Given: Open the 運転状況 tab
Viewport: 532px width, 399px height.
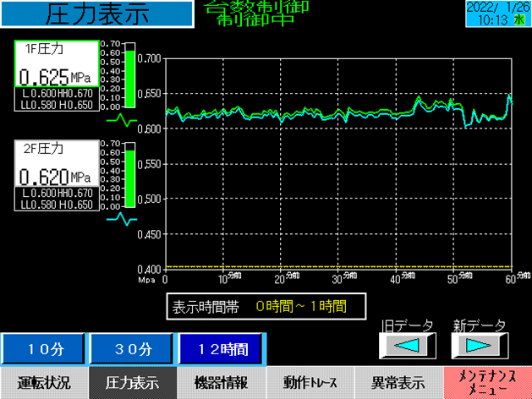Looking at the screenshot, I should 44,382.
